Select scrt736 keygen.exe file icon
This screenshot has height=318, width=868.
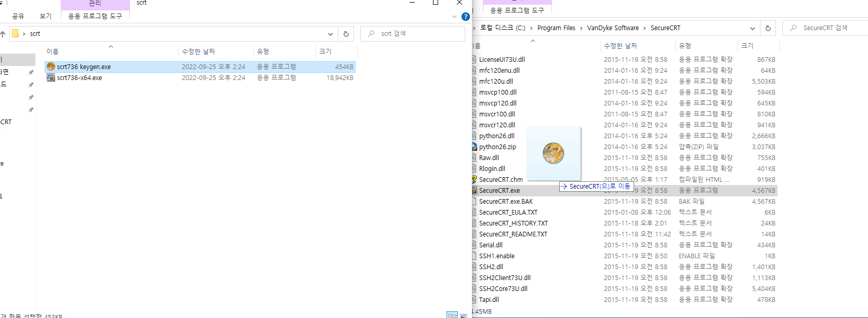point(51,67)
